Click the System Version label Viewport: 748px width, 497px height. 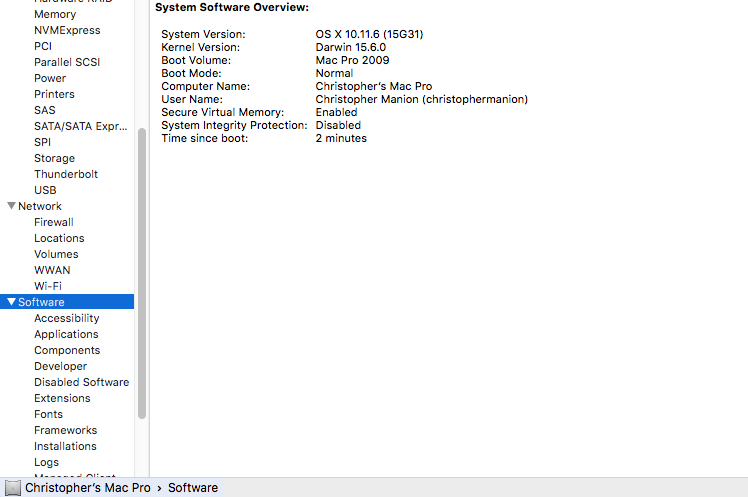(203, 34)
